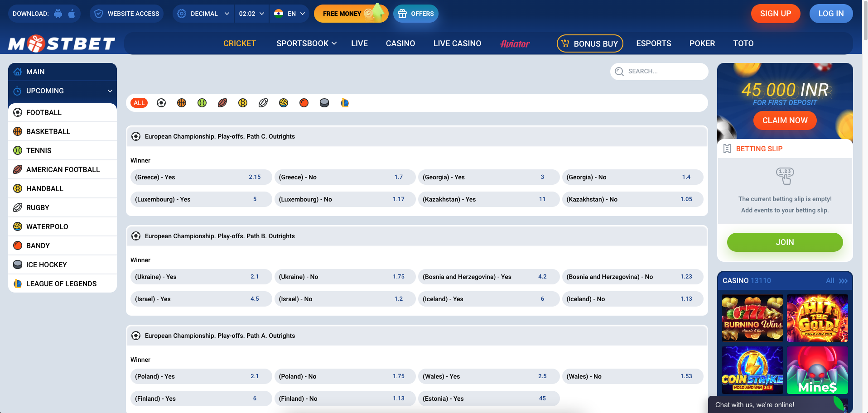Image resolution: width=868 pixels, height=413 pixels.
Task: Filter by bandy icon in sport filter bar
Action: tap(304, 103)
